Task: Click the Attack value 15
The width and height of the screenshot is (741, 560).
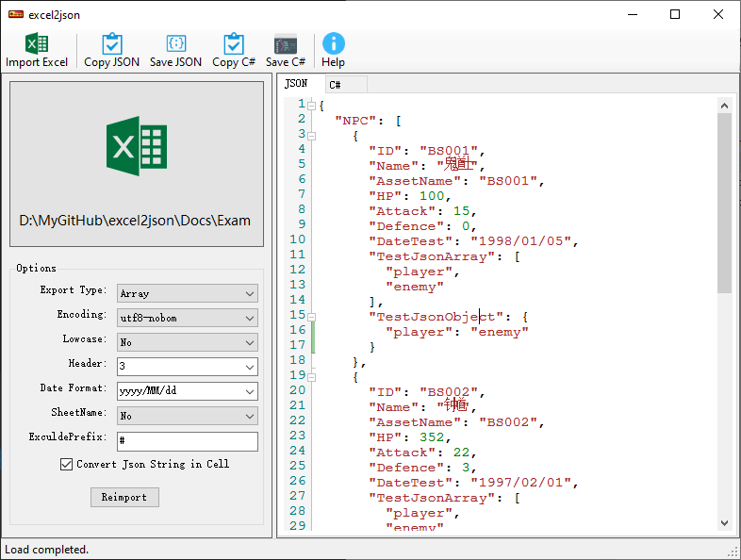Action: click(x=461, y=211)
